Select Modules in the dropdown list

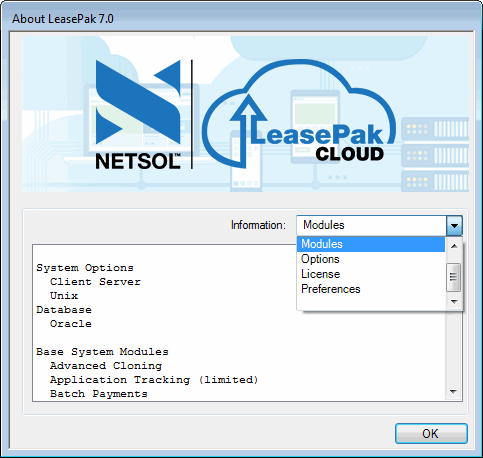click(371, 244)
